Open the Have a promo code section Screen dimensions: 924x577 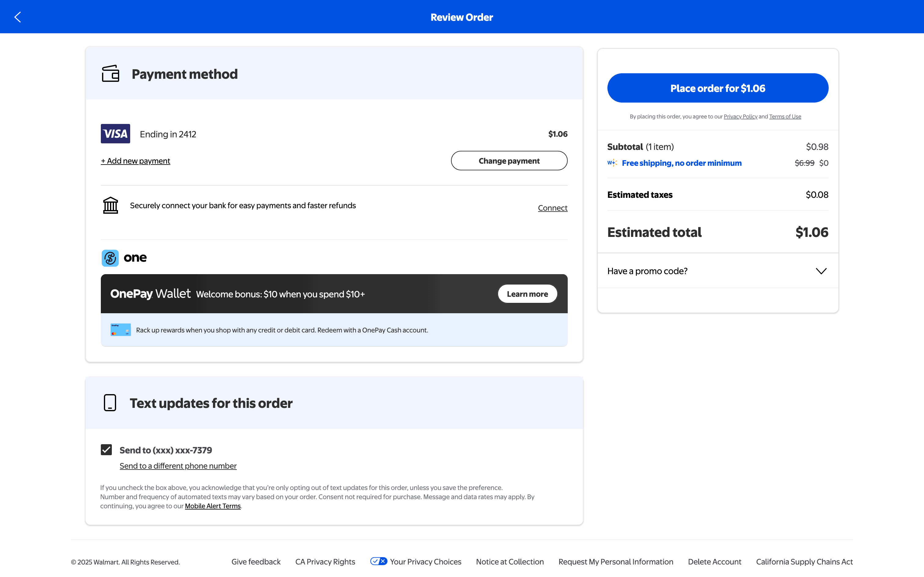(647, 271)
